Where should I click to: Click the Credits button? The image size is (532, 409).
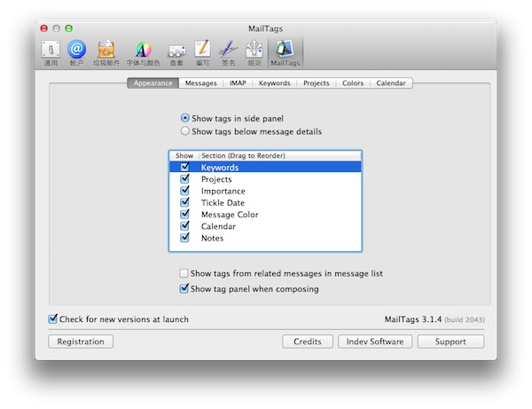click(308, 342)
